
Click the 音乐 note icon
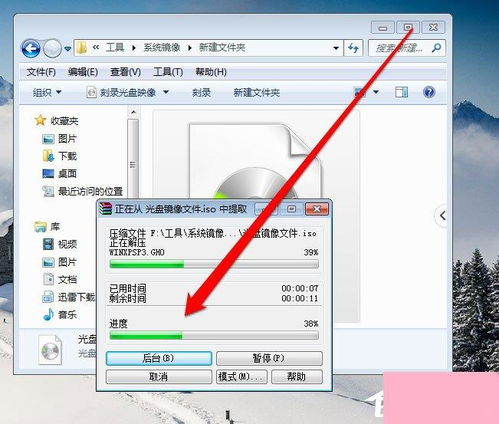[49, 314]
